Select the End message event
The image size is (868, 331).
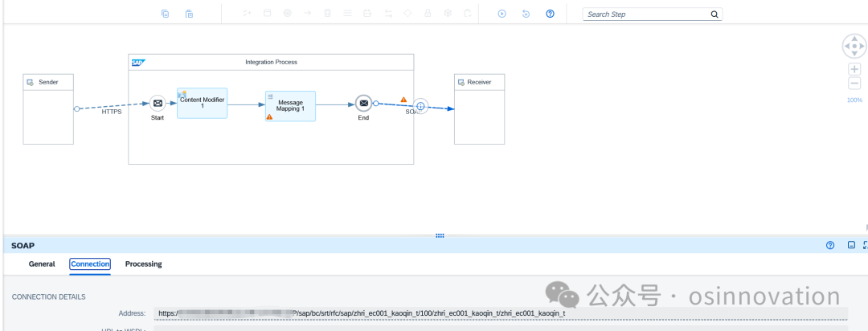point(363,103)
